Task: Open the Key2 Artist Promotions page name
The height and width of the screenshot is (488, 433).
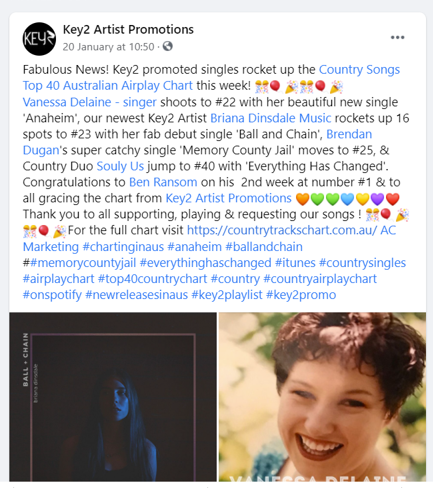Action: point(128,30)
